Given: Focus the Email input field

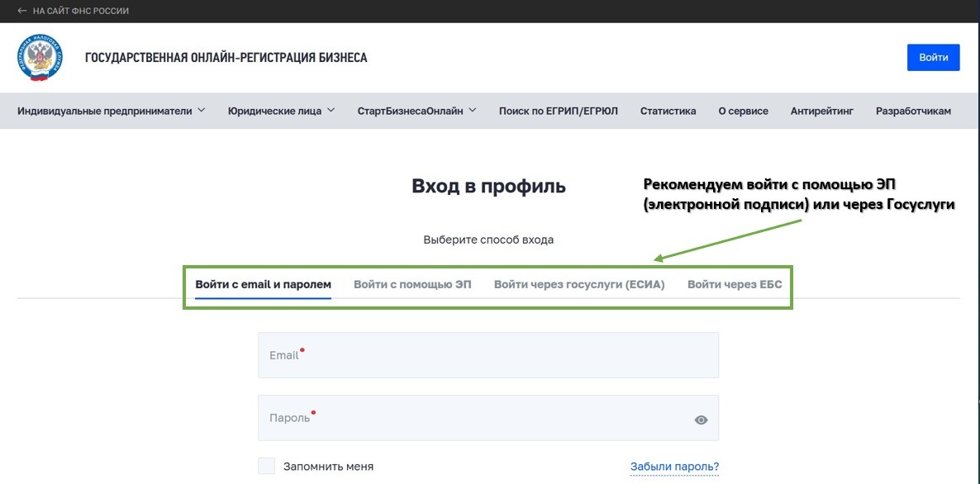Looking at the screenshot, I should pos(488,354).
